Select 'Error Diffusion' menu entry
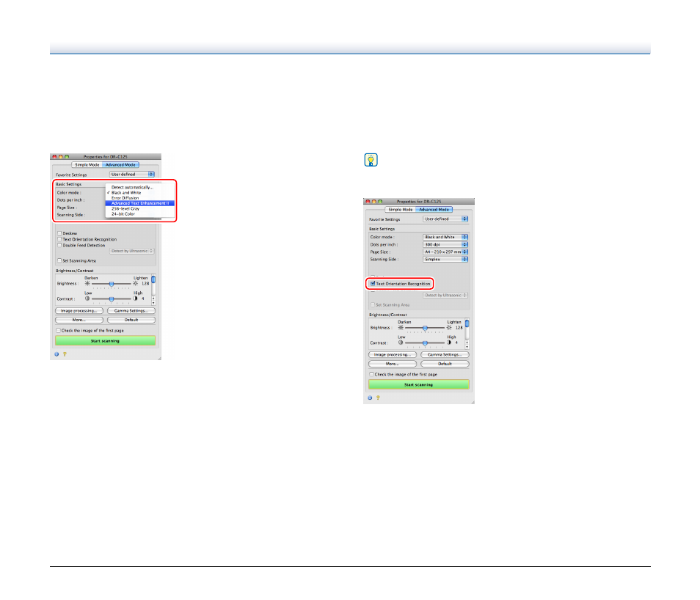700x600 pixels. coord(139,198)
